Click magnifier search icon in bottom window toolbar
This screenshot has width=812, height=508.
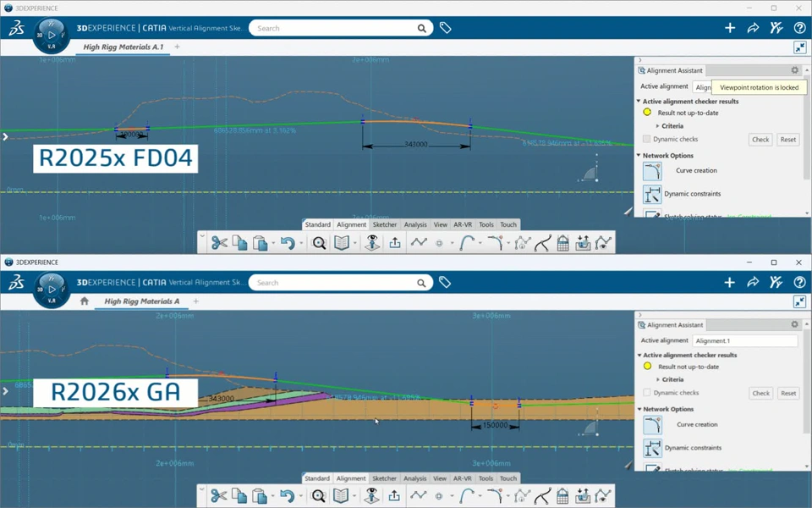319,496
